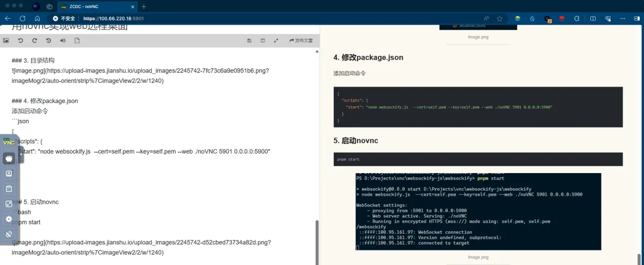Expand editor to full screen with arrows icon
Image resolution: width=644 pixels, height=265 pixels.
[276, 40]
